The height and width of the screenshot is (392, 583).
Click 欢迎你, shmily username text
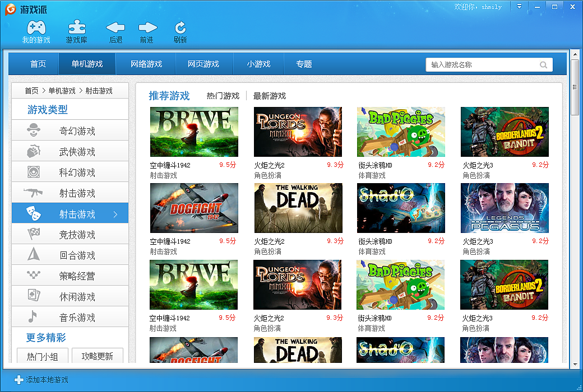click(x=478, y=7)
